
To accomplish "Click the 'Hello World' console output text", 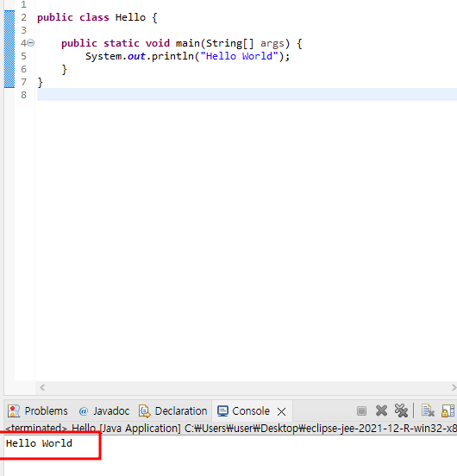I will 39,443.
